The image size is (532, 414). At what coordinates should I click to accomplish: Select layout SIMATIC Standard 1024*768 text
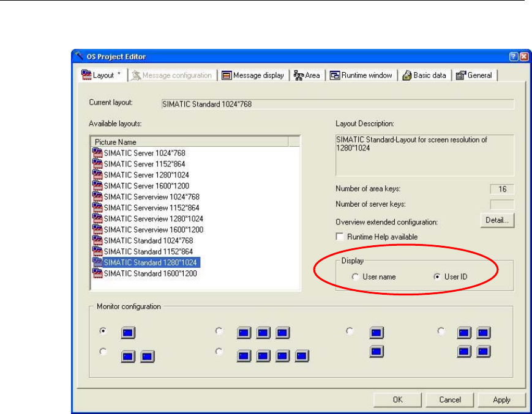pyautogui.click(x=148, y=241)
